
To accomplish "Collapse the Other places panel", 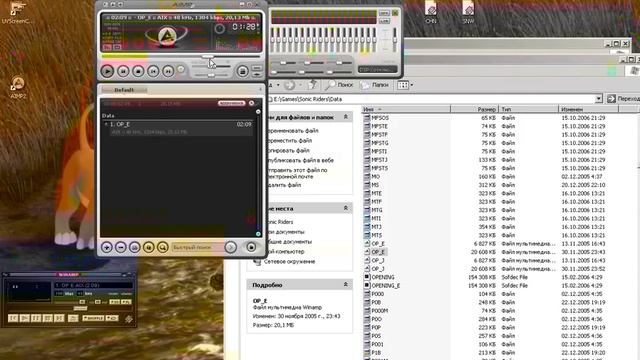I will (x=346, y=208).
